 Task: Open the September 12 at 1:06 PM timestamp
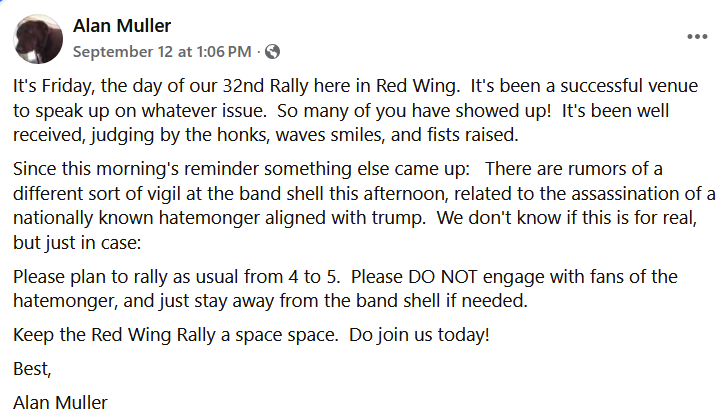162,51
